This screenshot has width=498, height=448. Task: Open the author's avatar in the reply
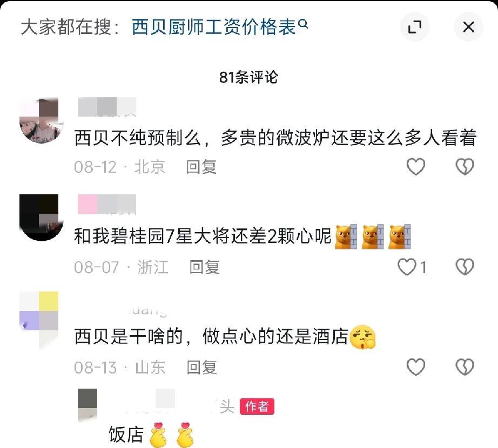88,405
